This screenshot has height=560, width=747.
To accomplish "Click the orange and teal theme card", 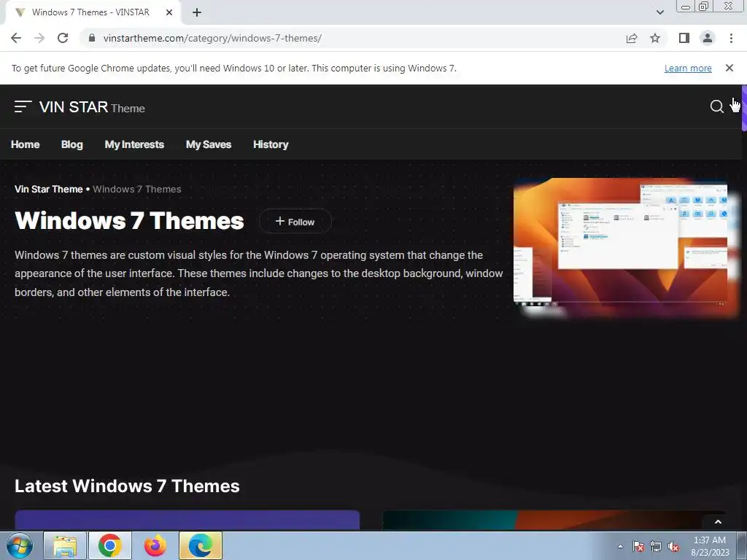I will click(x=554, y=520).
